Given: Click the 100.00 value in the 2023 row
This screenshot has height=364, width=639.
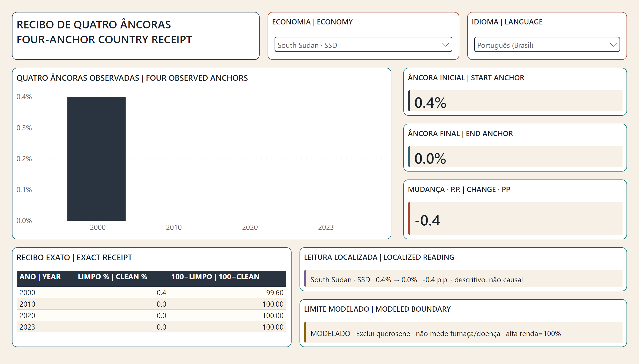Looking at the screenshot, I should 273,327.
